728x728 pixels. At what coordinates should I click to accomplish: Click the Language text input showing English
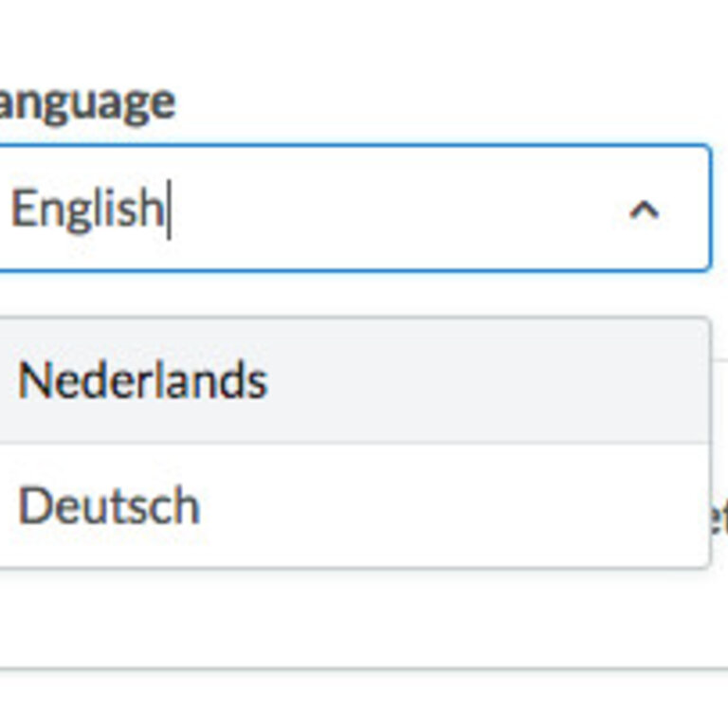pos(284,209)
